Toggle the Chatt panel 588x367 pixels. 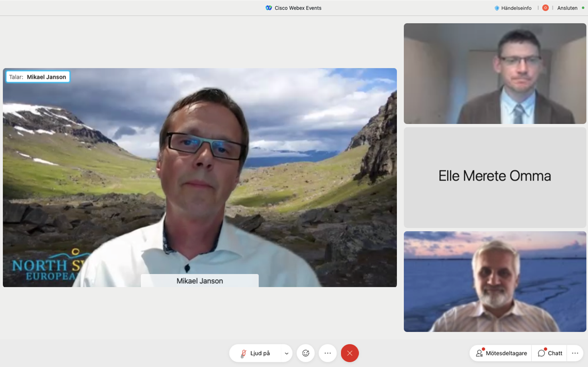click(550, 353)
